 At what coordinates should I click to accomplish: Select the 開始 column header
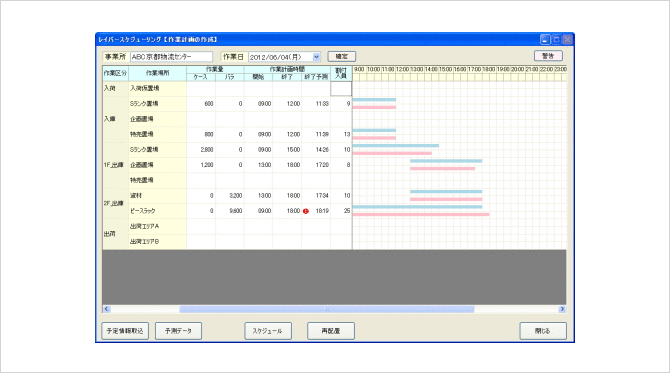click(x=258, y=77)
